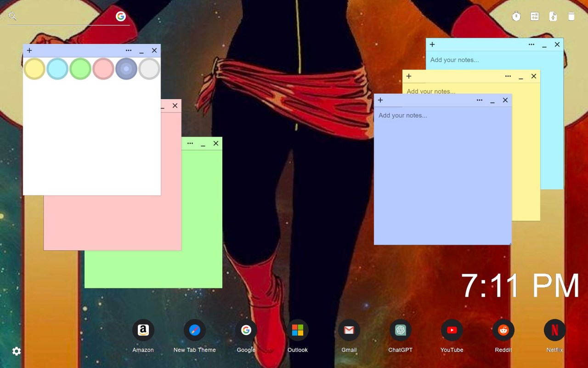This screenshot has height=368, width=588.
Task: Open the green note's three-dot menu
Action: (x=190, y=144)
